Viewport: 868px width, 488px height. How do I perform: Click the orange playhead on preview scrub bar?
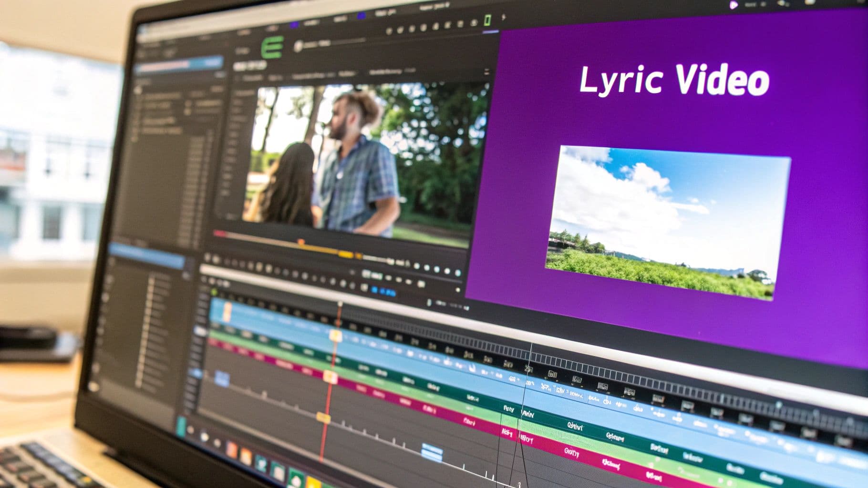click(301, 242)
